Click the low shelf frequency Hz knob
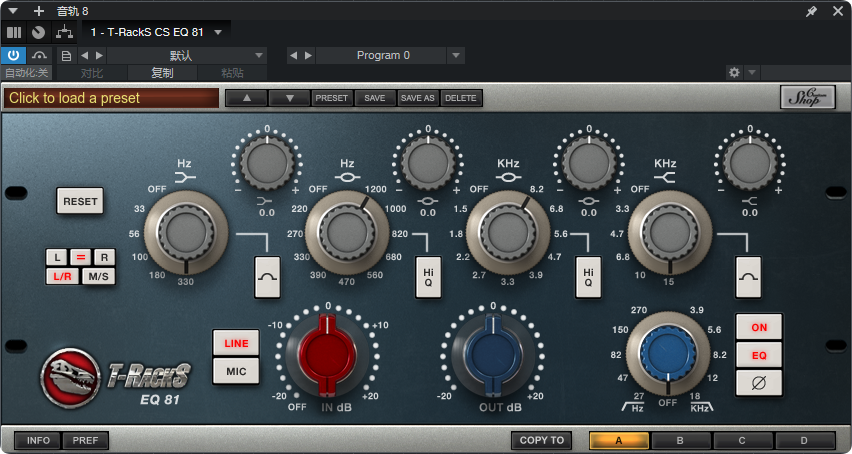This screenshot has width=852, height=454. (186, 232)
